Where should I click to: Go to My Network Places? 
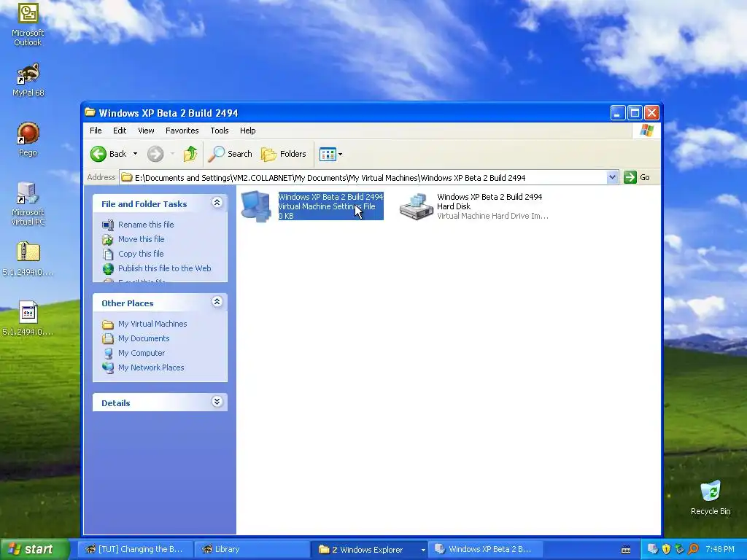[151, 367]
